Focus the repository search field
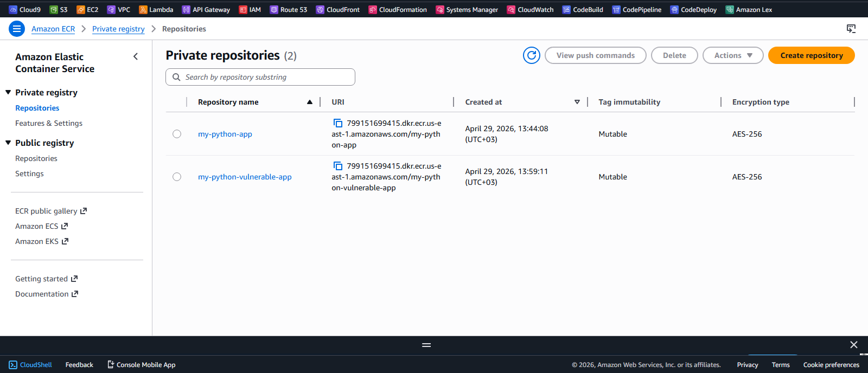868x373 pixels. click(x=260, y=77)
